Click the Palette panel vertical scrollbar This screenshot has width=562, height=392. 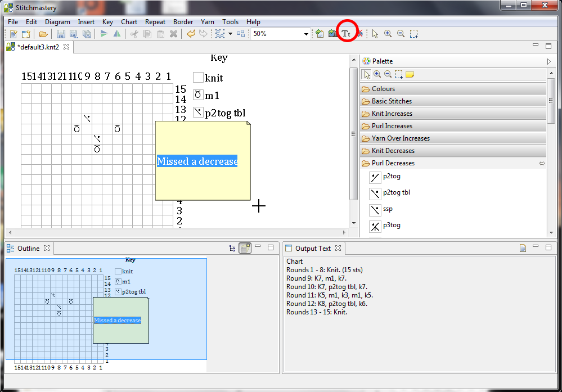(x=551, y=101)
